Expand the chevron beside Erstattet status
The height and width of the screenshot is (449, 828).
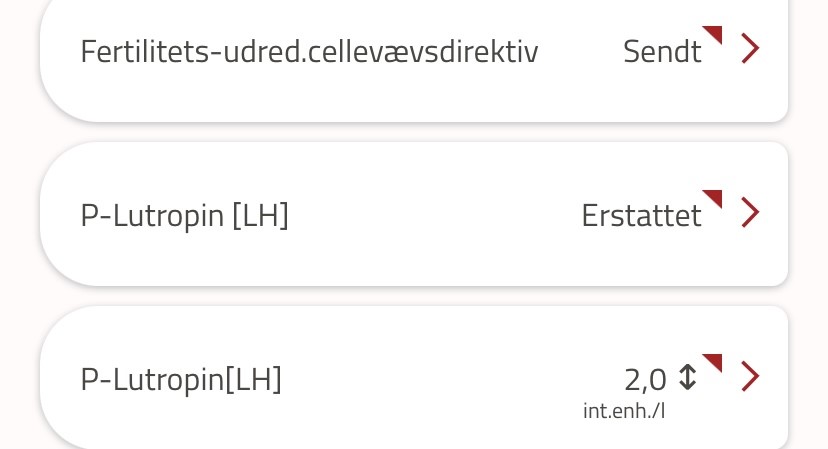click(750, 212)
